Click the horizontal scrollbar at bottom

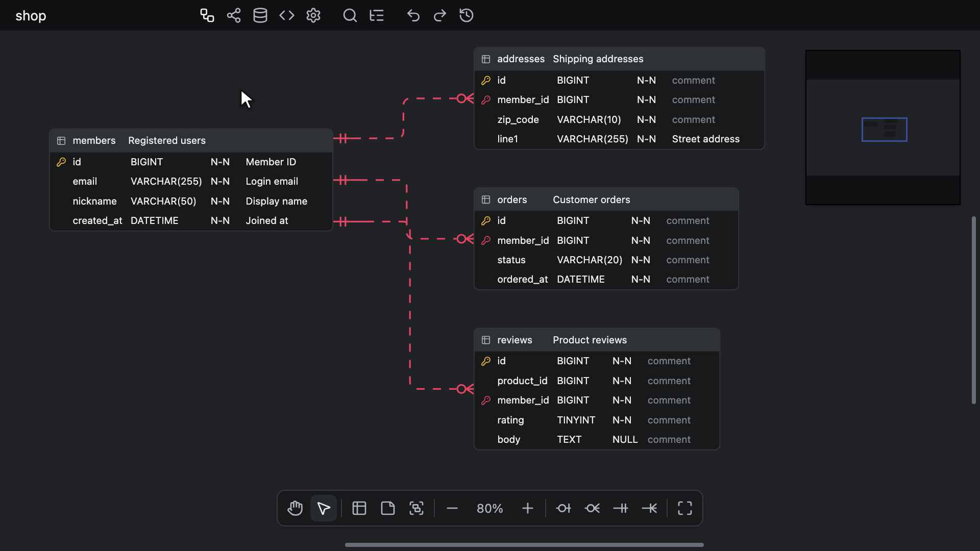[x=524, y=545]
